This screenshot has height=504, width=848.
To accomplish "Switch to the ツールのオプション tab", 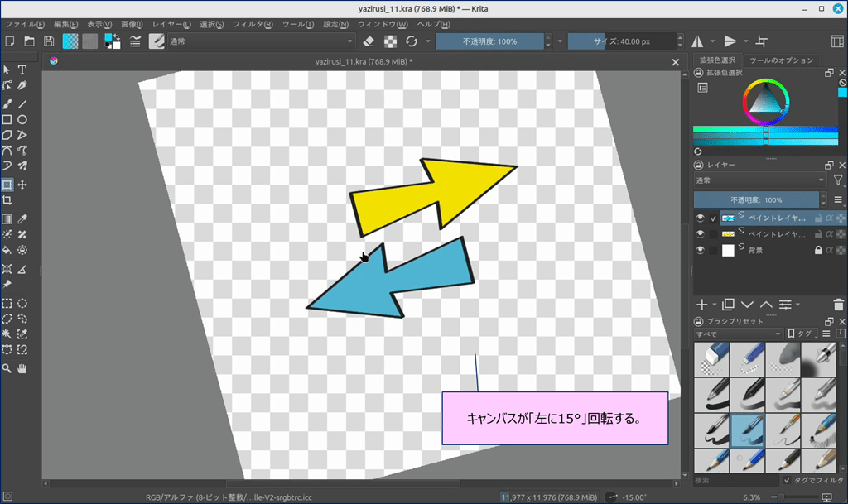I will (781, 60).
